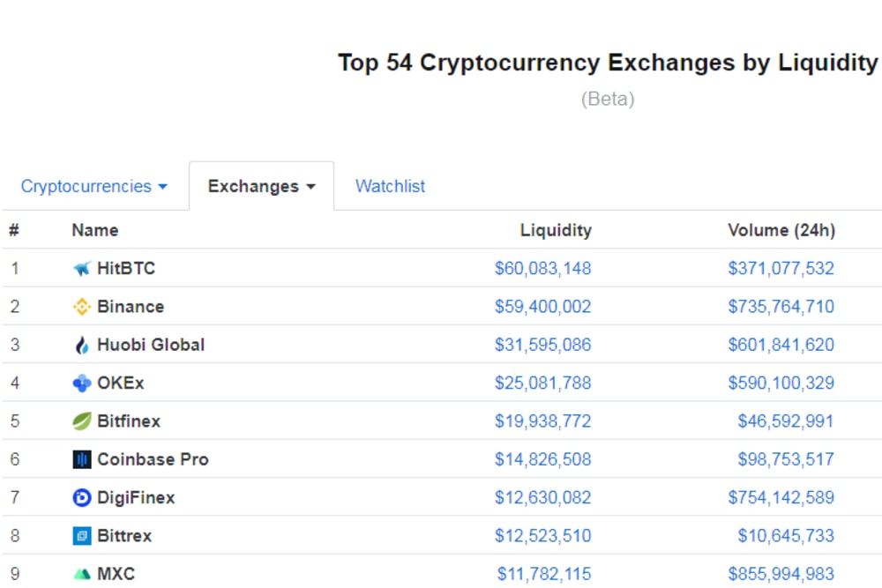
Task: Click HitBTC liquidity value $60,083,148
Action: (x=542, y=268)
